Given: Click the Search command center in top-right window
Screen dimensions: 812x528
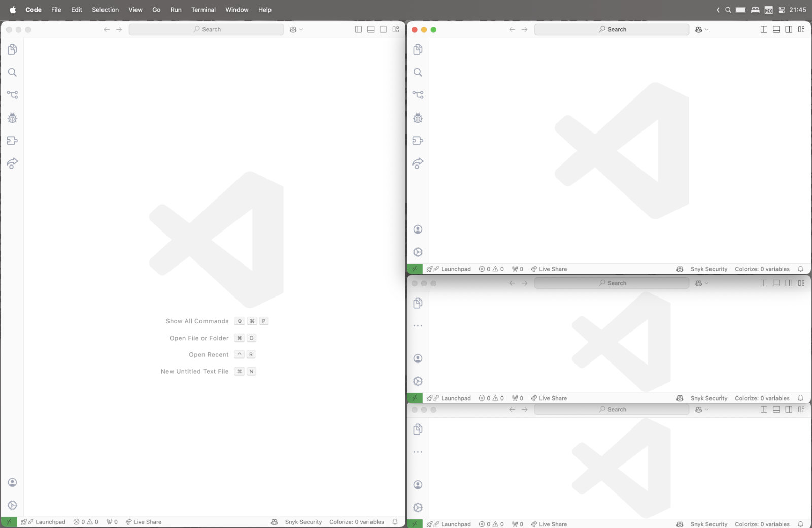Looking at the screenshot, I should click(x=612, y=29).
